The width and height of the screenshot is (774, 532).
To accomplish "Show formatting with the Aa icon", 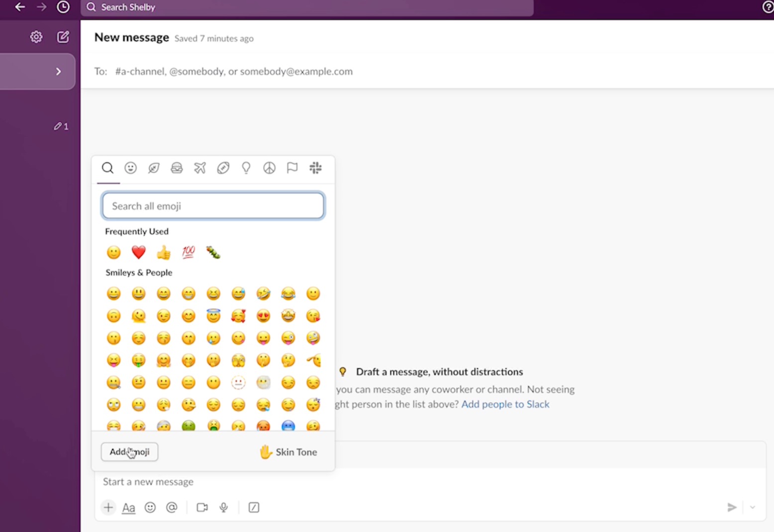I will coord(128,507).
